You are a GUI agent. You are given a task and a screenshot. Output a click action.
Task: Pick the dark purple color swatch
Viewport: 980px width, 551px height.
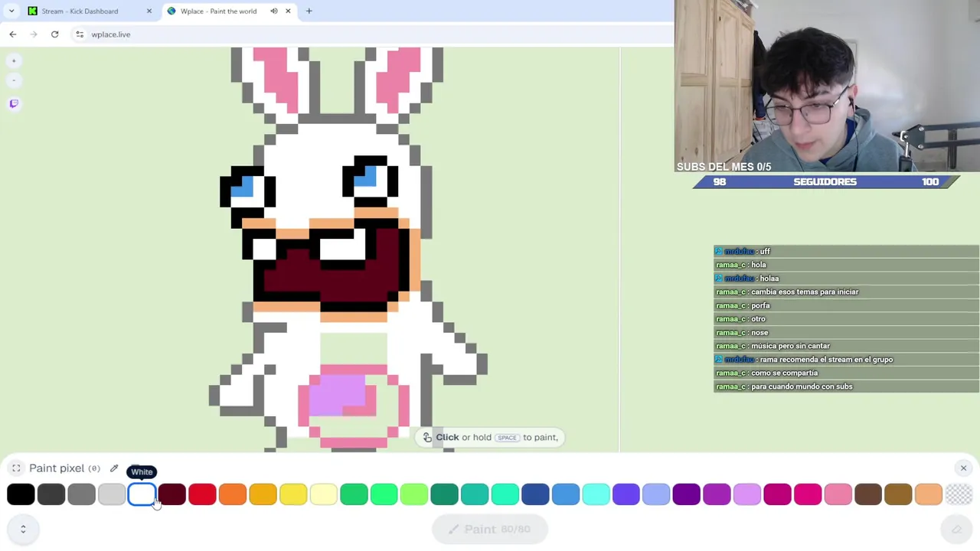(x=687, y=494)
